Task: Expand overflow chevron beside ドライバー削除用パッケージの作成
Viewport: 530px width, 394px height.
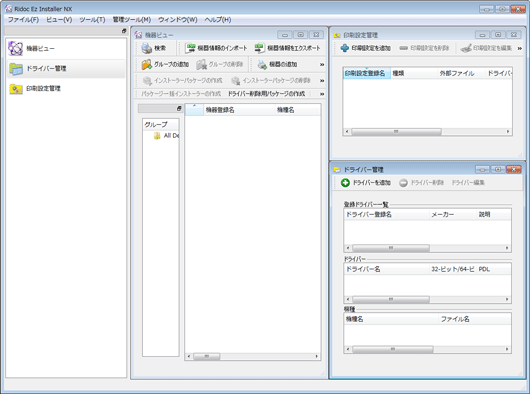Action: pos(322,94)
